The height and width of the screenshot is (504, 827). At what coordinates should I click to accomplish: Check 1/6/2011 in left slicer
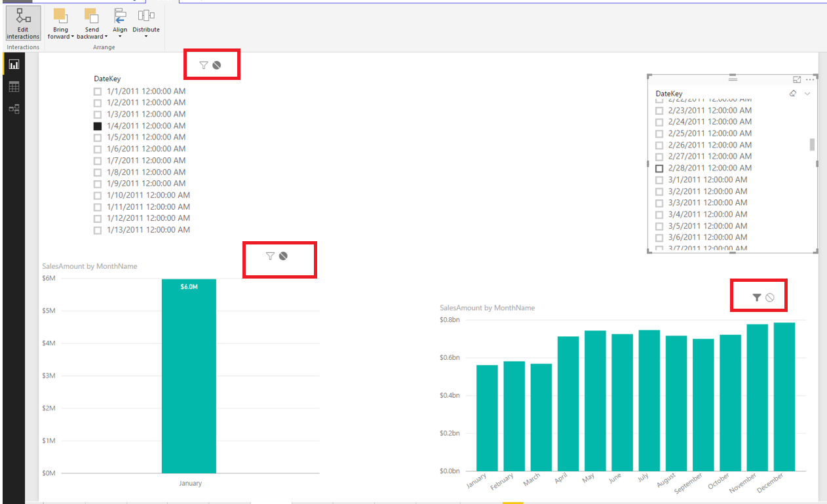coord(98,149)
